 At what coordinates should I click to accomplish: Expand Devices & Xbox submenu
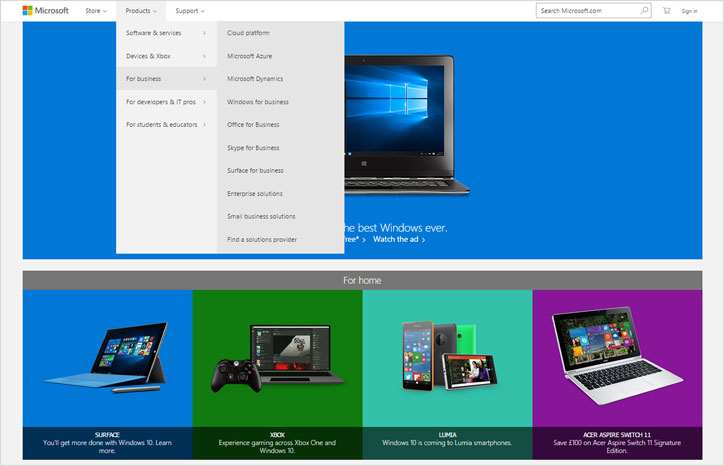point(166,56)
